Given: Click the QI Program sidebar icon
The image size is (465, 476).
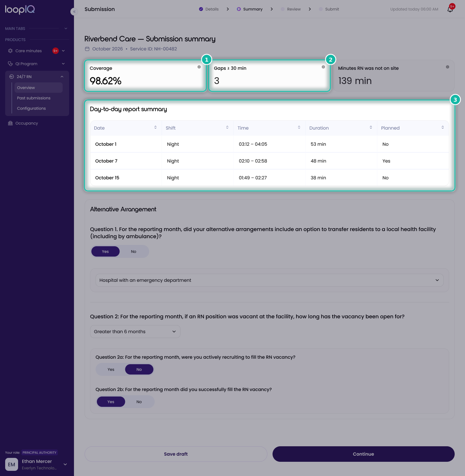Looking at the screenshot, I should (10, 64).
